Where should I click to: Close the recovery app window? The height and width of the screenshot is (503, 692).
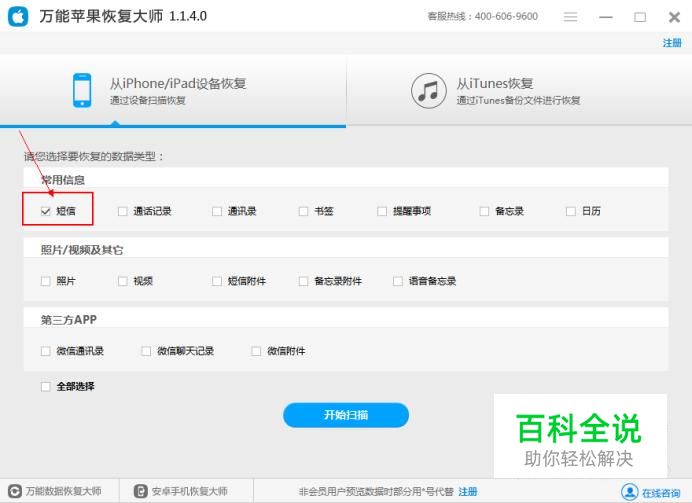tap(674, 17)
